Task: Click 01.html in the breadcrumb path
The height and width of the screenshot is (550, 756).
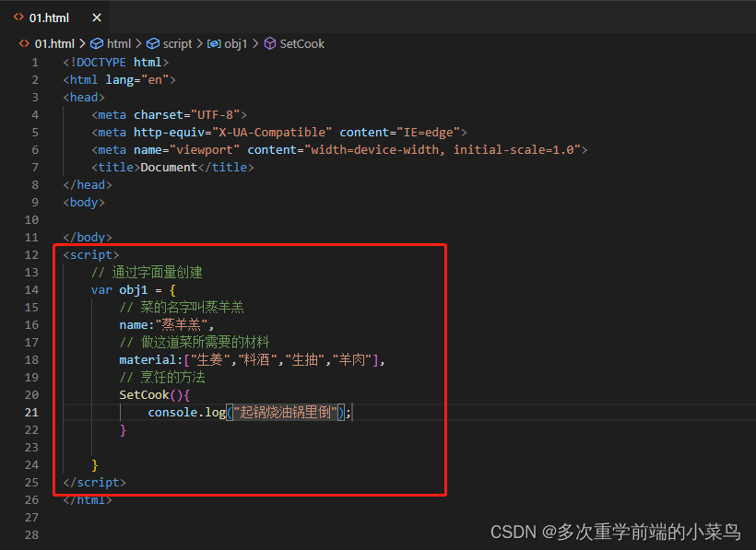Action: point(54,44)
